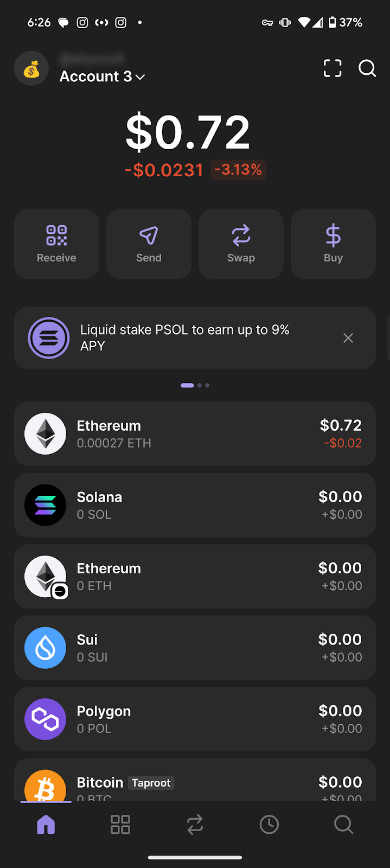The height and width of the screenshot is (868, 390).
Task: Switch to the Home tab
Action: [46, 825]
